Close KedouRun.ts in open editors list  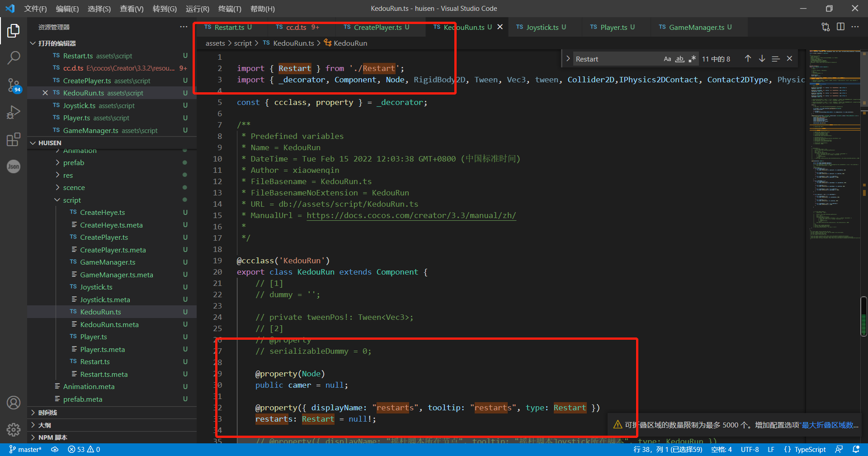45,93
